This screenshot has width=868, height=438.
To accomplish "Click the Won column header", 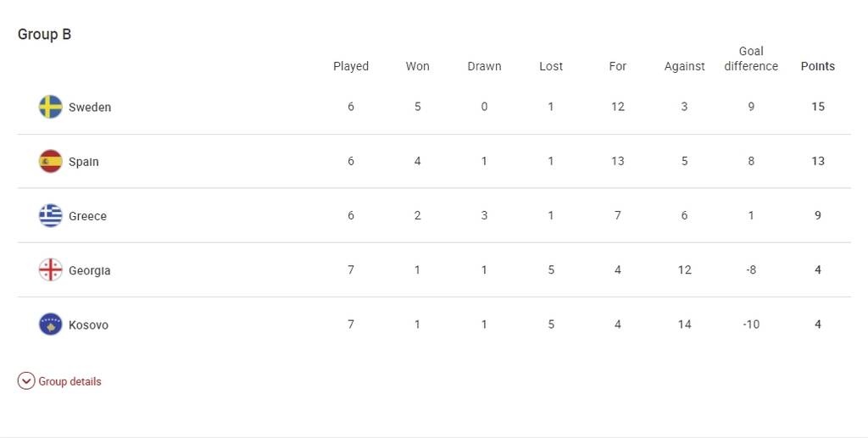I will [x=418, y=66].
